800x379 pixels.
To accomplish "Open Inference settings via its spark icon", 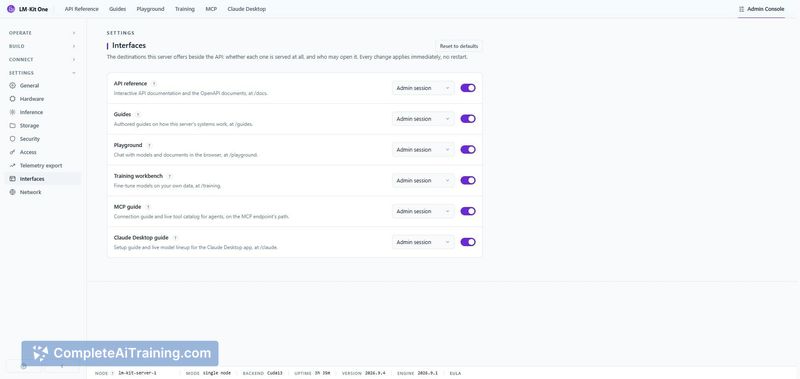I will coord(13,112).
